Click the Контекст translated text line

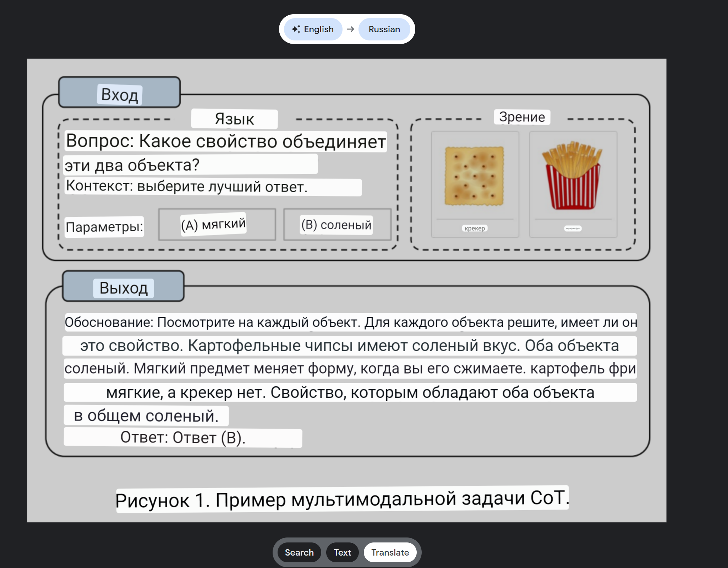(212, 187)
